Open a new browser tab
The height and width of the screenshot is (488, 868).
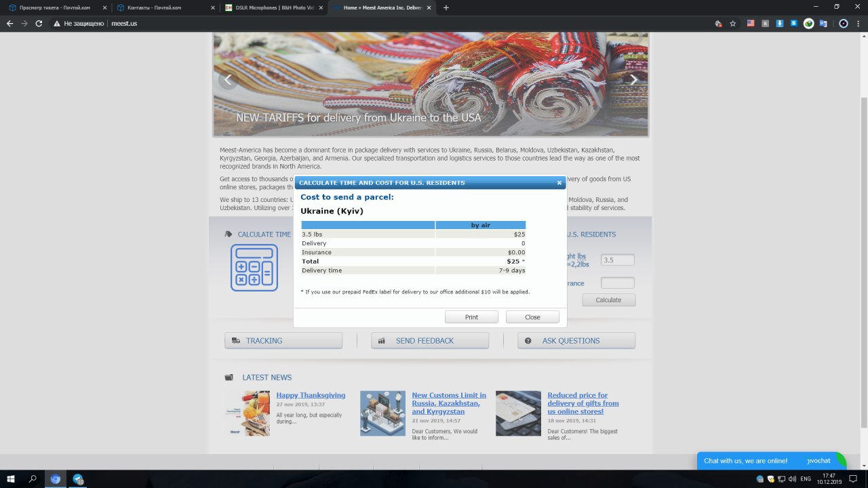446,7
